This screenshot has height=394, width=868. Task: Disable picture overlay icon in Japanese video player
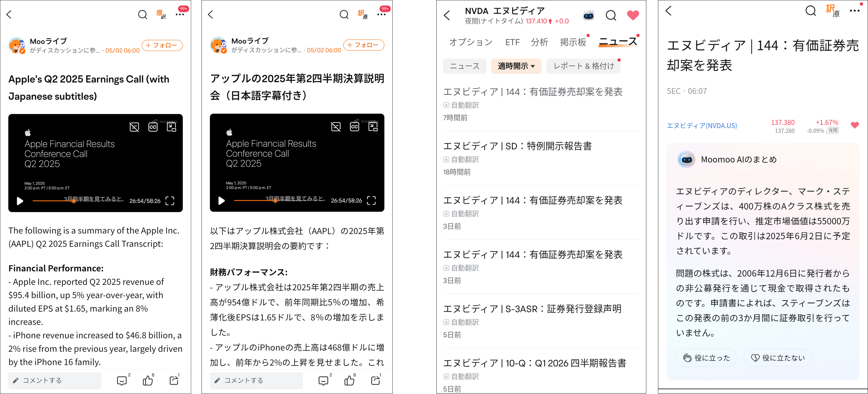(x=336, y=127)
